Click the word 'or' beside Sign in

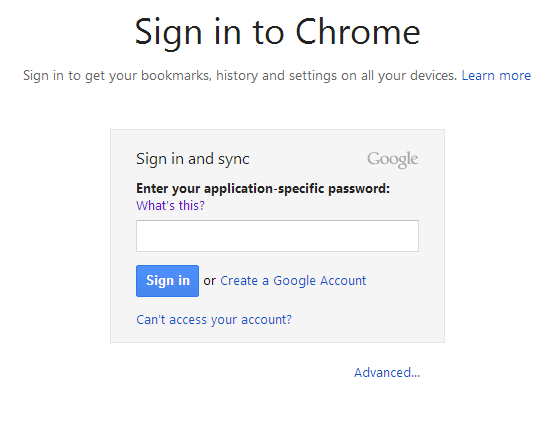(210, 281)
